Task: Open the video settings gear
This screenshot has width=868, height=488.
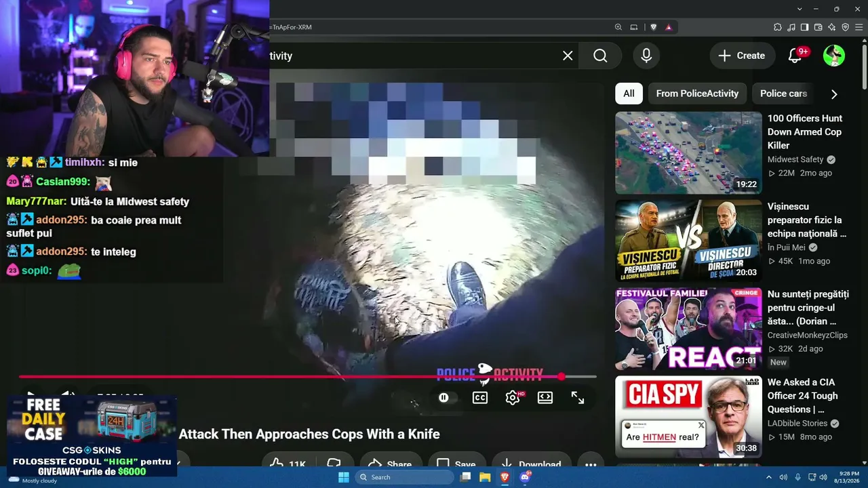Action: (513, 398)
